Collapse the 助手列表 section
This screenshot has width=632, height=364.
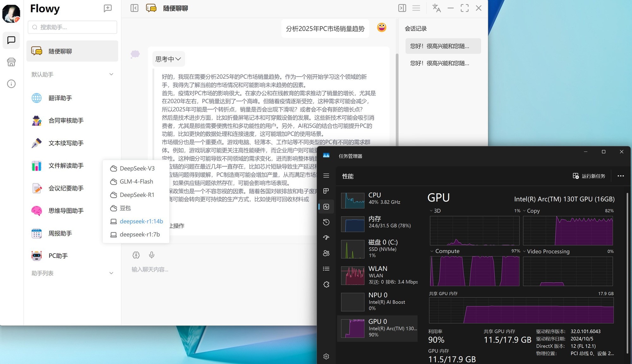pyautogui.click(x=111, y=273)
